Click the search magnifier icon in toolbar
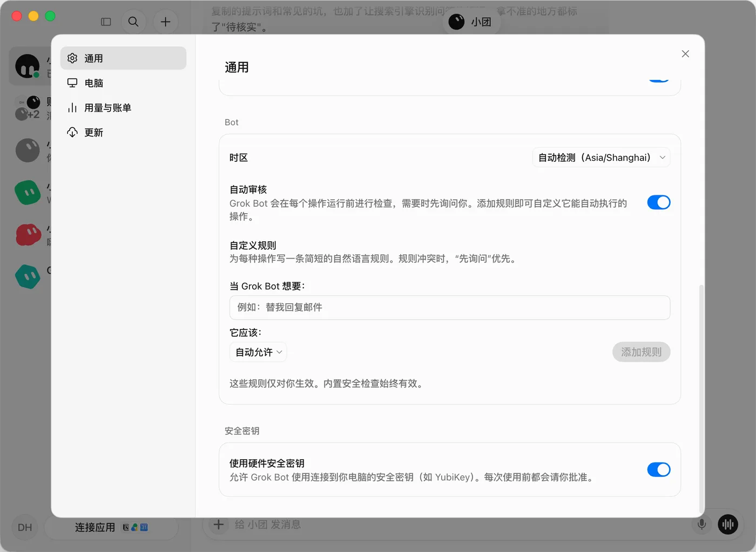The image size is (756, 552). (x=133, y=22)
